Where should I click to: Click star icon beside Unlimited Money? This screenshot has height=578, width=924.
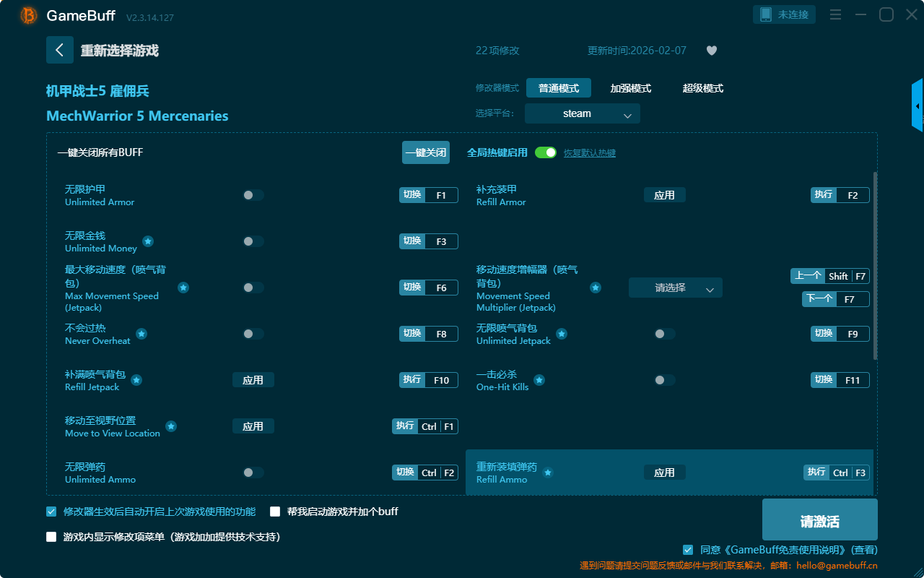[x=148, y=241]
